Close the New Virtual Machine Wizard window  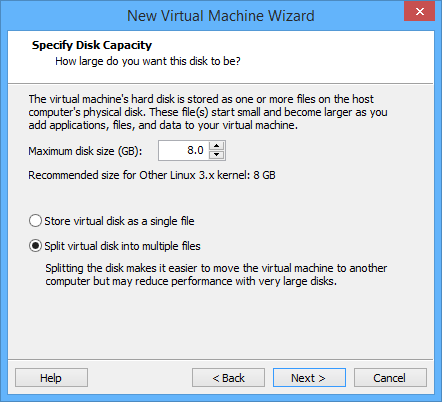point(419,12)
